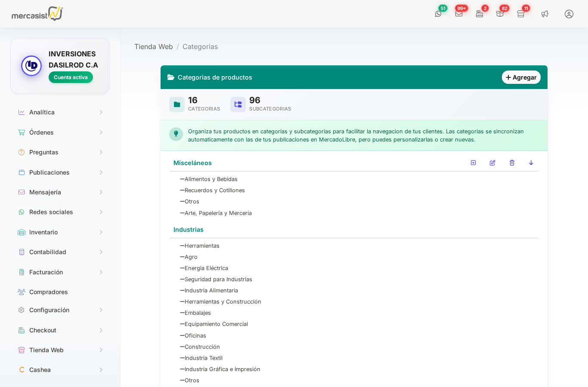
Task: Click the cash register icon in header
Action: coord(480,14)
